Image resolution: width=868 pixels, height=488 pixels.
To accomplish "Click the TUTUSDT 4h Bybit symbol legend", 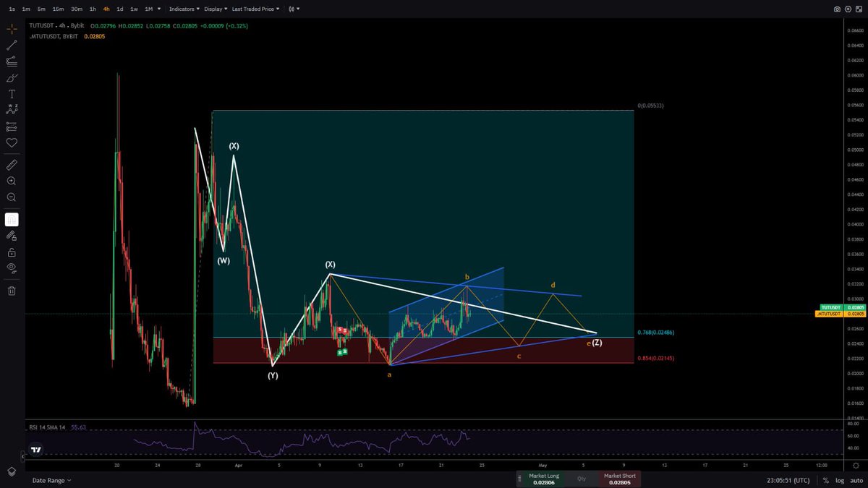I will (x=56, y=26).
